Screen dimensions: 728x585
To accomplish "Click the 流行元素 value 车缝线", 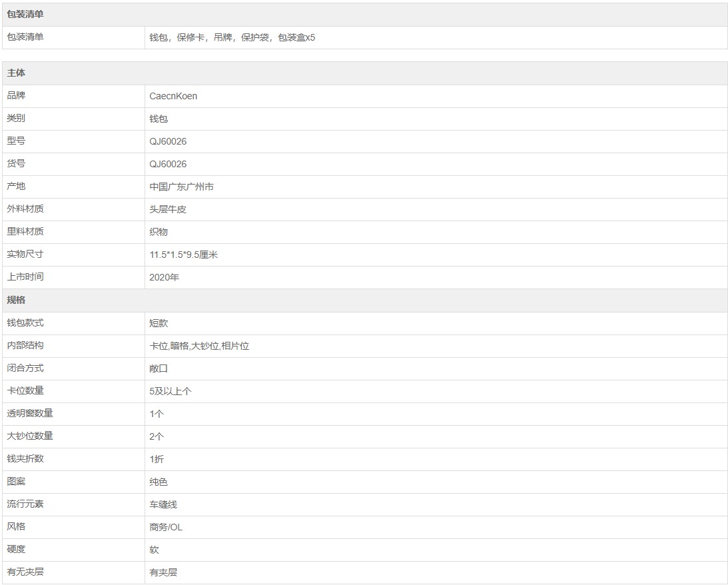I will click(163, 504).
